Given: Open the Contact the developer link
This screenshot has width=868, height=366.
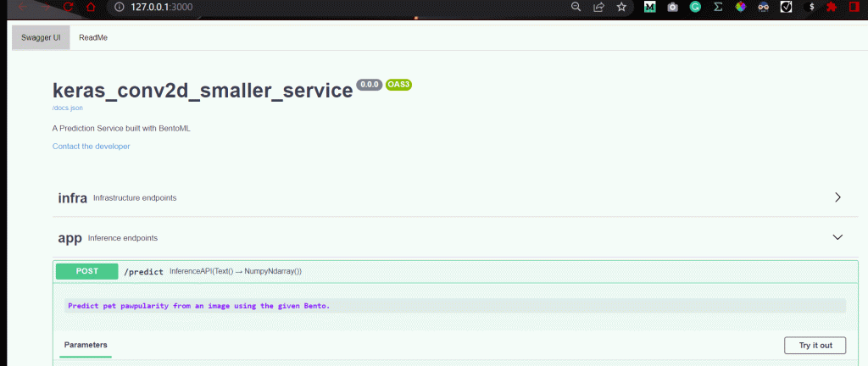Looking at the screenshot, I should point(92,147).
